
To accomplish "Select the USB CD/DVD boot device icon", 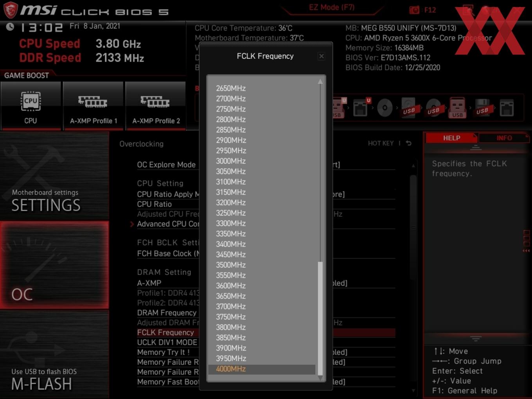I will coord(433,108).
